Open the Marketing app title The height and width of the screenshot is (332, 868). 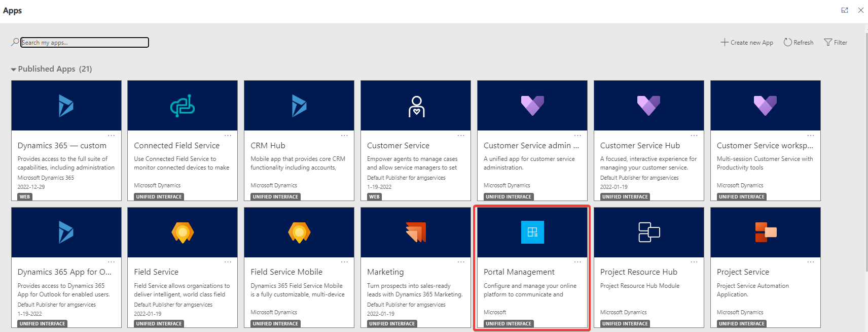[385, 272]
